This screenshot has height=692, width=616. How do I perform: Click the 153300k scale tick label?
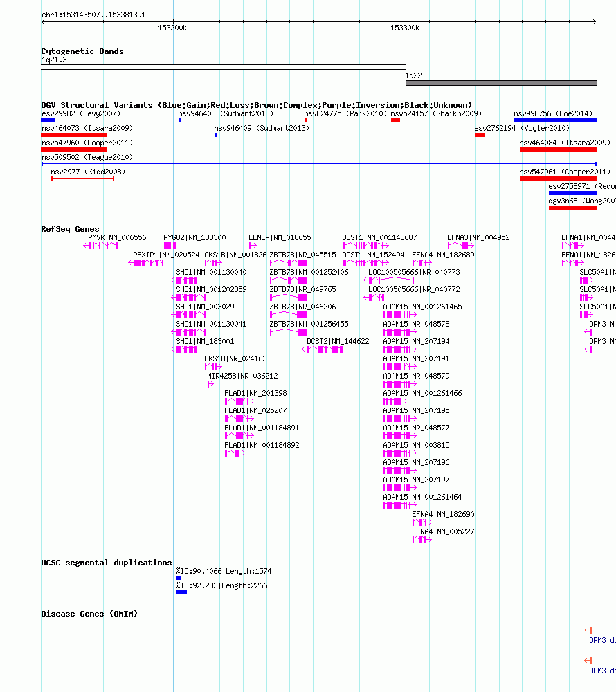click(405, 28)
